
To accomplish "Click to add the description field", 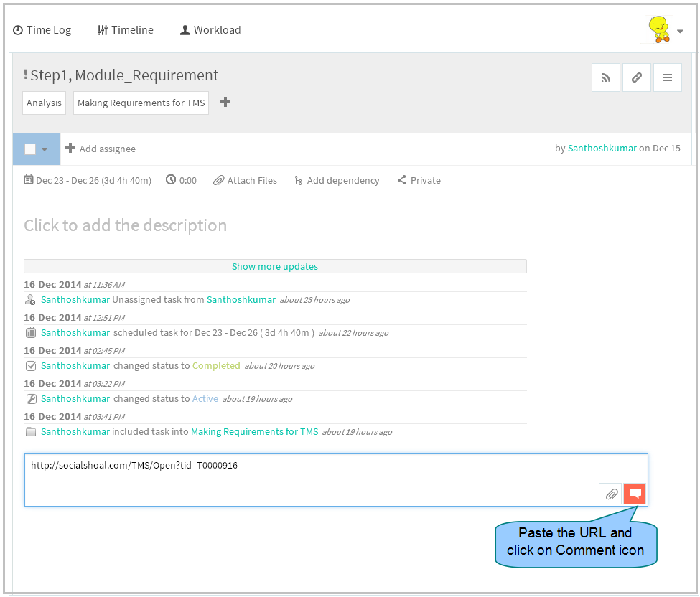I will [126, 225].
